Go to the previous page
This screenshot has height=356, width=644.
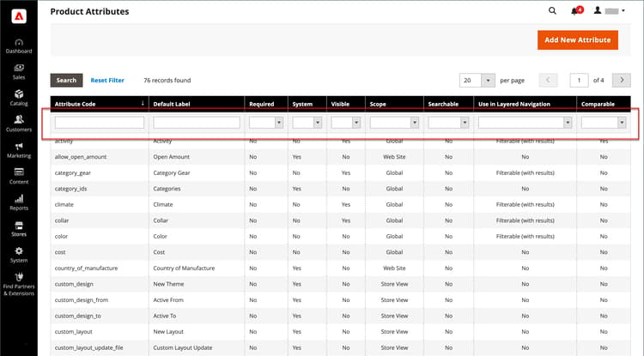[548, 80]
